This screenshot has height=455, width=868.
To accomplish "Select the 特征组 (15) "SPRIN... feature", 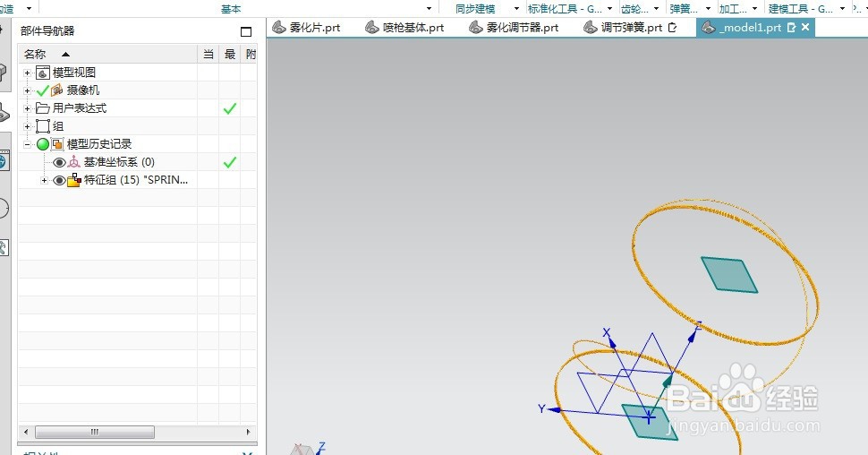I will pos(136,179).
